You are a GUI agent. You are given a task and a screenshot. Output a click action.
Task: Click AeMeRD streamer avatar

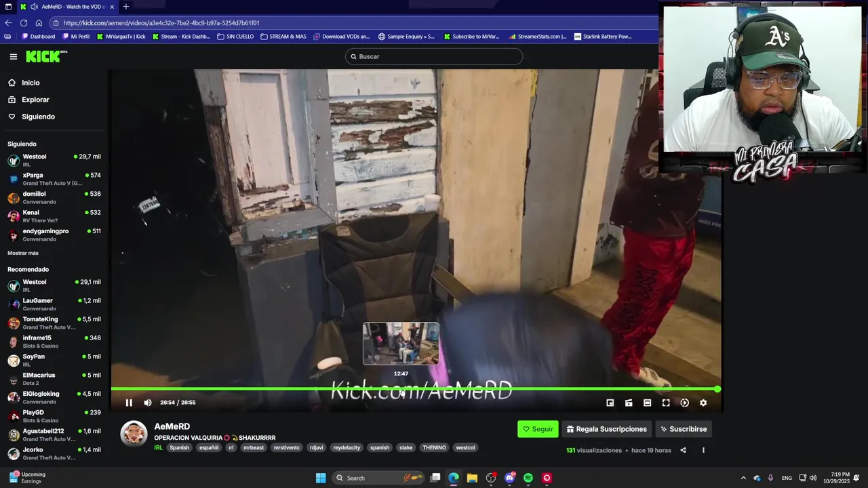(134, 434)
